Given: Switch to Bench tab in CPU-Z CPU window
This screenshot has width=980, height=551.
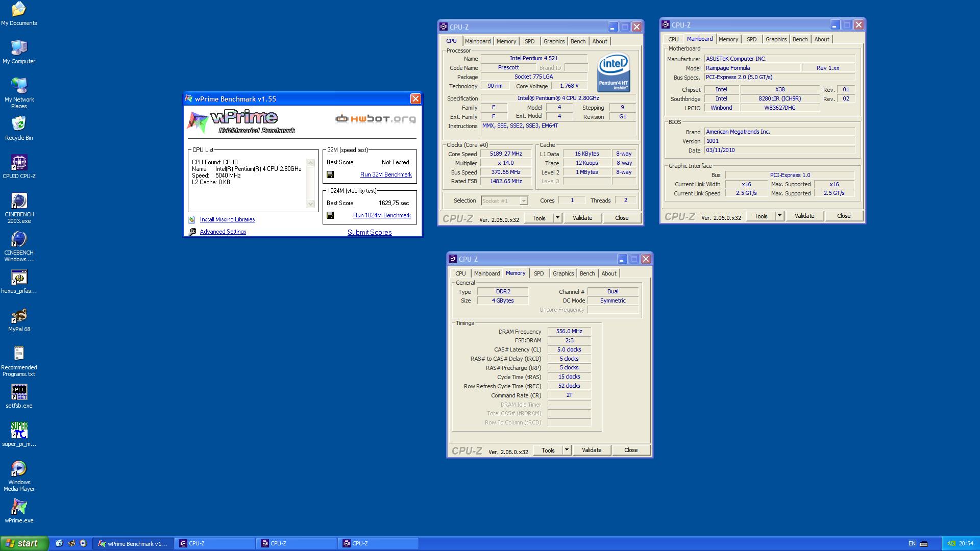Looking at the screenshot, I should click(578, 41).
